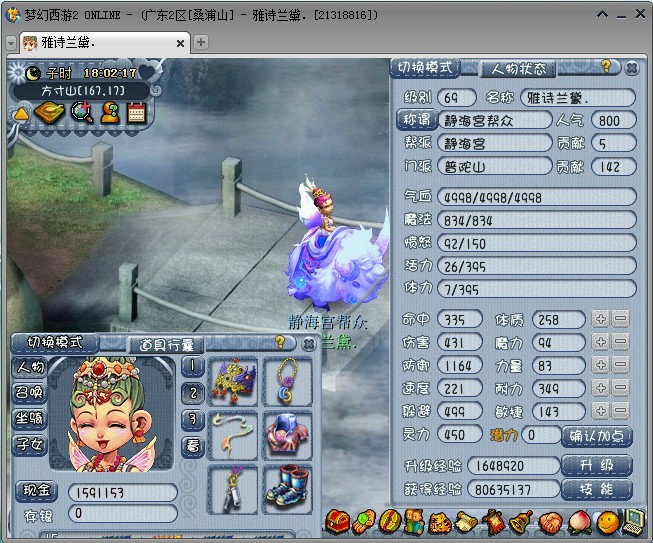Click the minus stepper beside 耐力

620,388
